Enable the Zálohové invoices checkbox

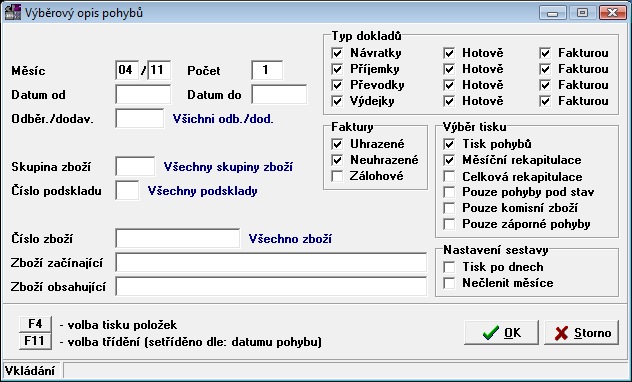(x=337, y=176)
